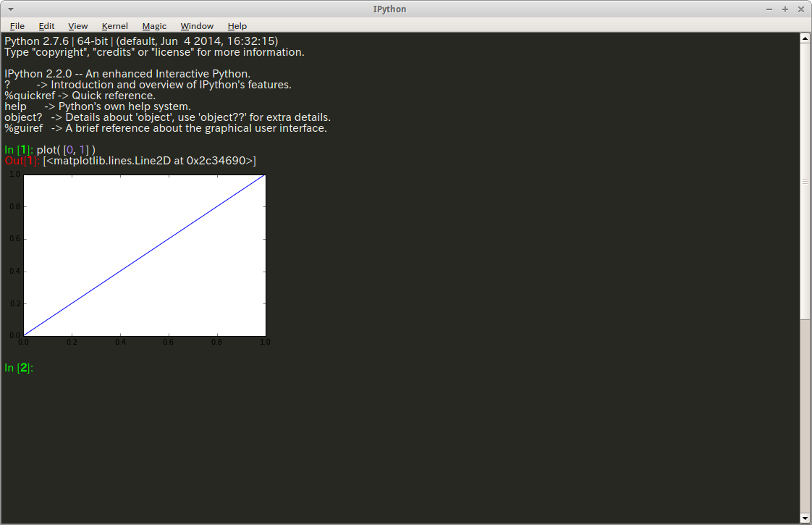Open the File menu
The image size is (812, 525).
pos(17,26)
